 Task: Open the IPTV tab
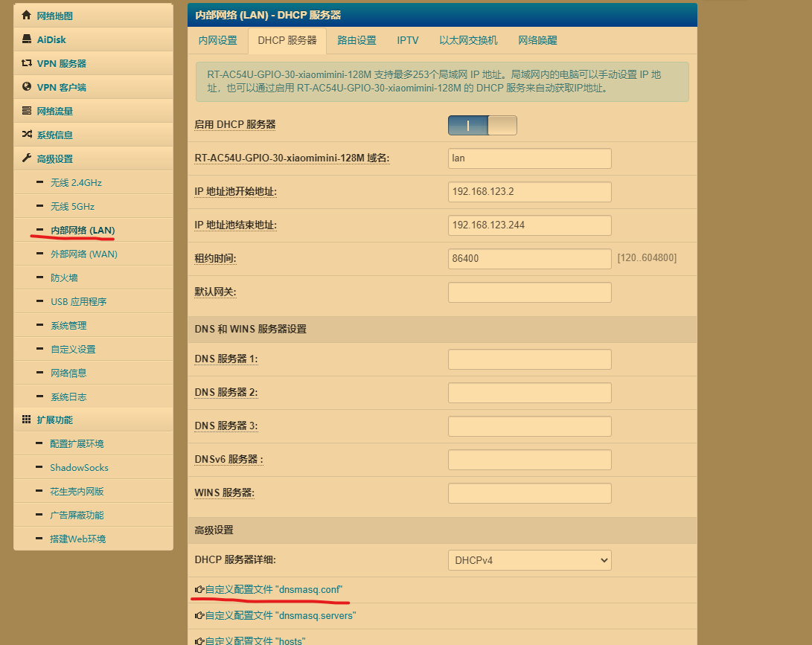point(408,41)
